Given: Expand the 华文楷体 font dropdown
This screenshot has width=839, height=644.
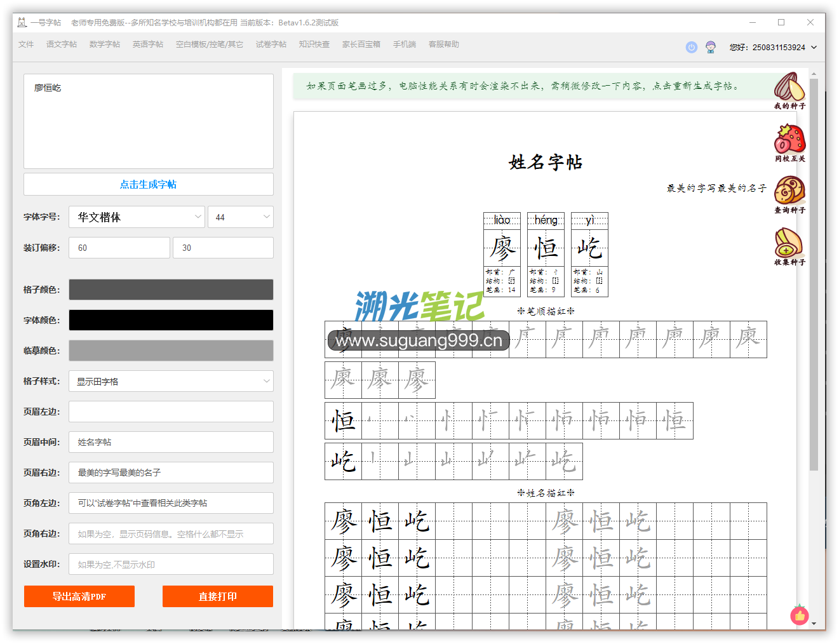Looking at the screenshot, I should 137,217.
